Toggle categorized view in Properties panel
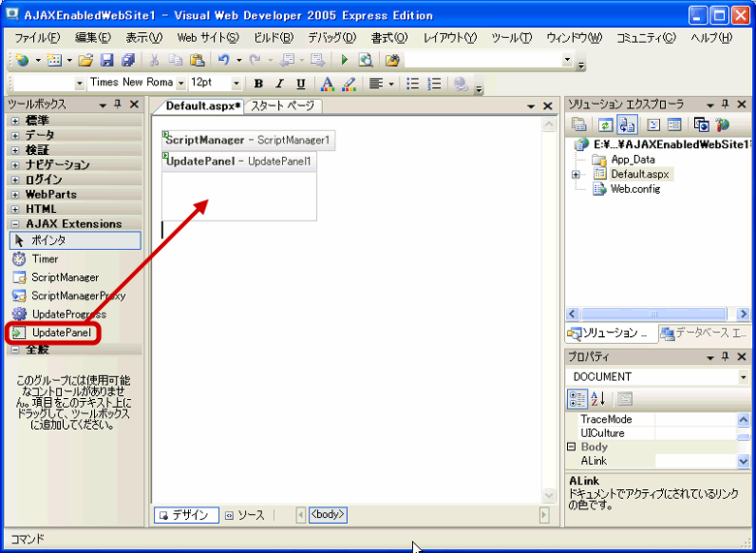Screen dimensions: 756x553 coord(577,399)
